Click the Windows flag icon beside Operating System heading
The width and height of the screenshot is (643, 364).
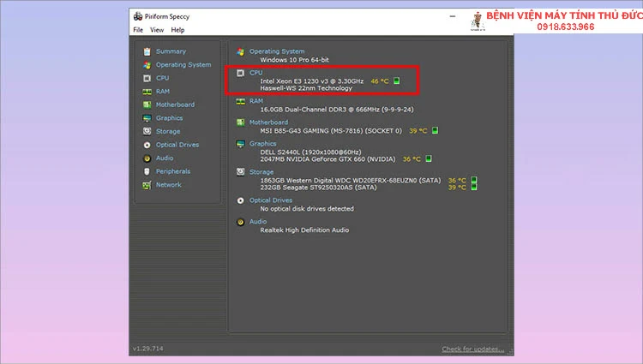click(241, 52)
